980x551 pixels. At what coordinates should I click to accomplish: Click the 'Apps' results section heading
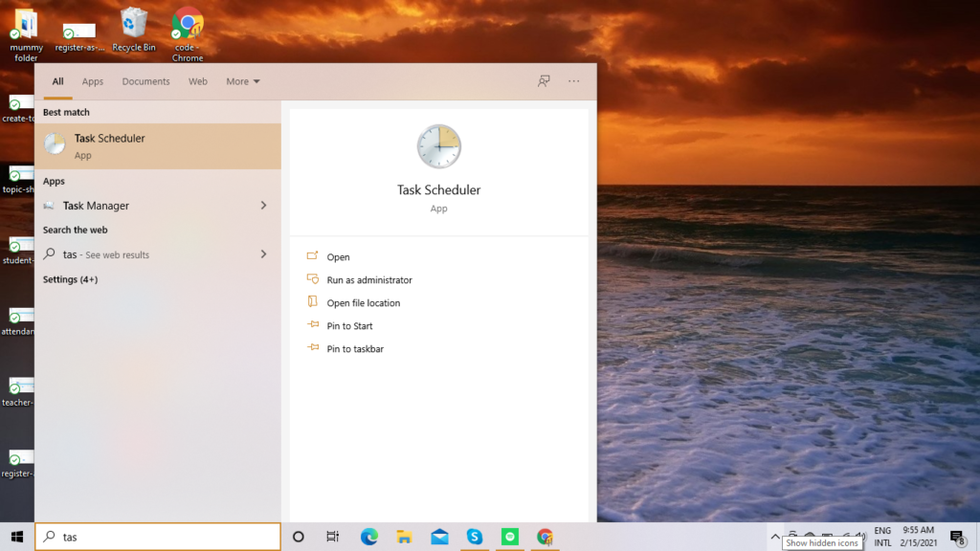(54, 181)
